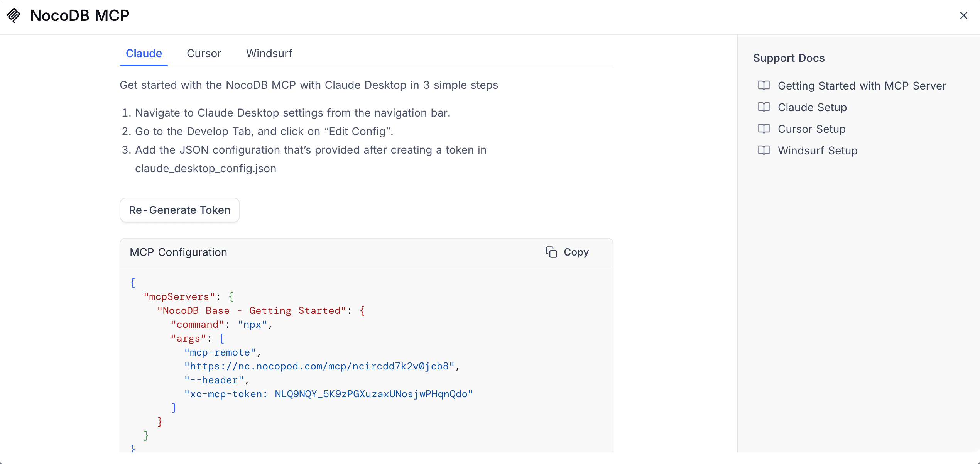Viewport: 980px width, 464px height.
Task: Click the copy icon in MCP Configuration
Action: [551, 252]
